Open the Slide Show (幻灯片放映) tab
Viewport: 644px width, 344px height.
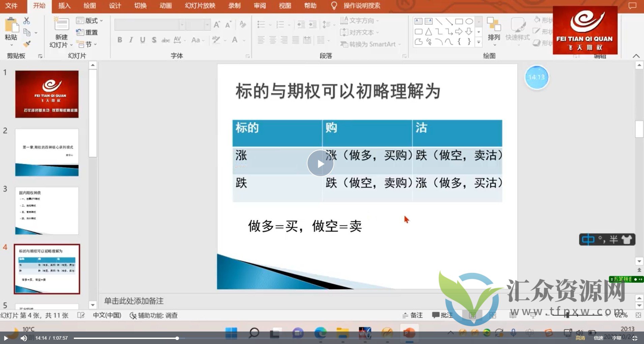click(x=200, y=6)
